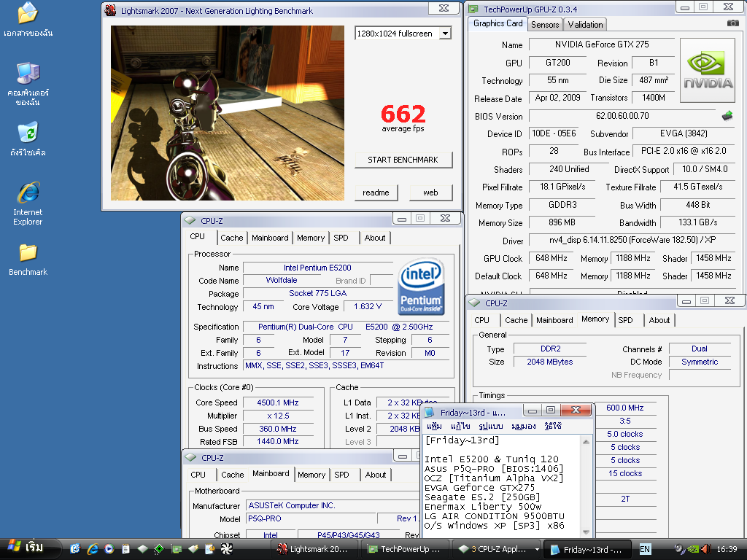This screenshot has width=747, height=560.
Task: Click the web button in Lightsmark
Action: pyautogui.click(x=430, y=192)
